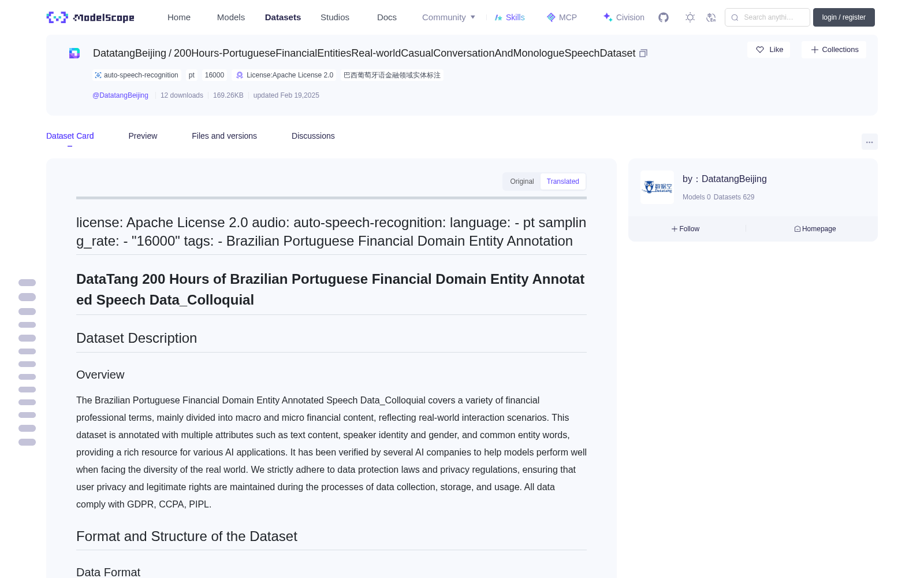This screenshot has height=578, width=924.
Task: Click the DatatangBeijing namespace in title
Action: point(129,53)
